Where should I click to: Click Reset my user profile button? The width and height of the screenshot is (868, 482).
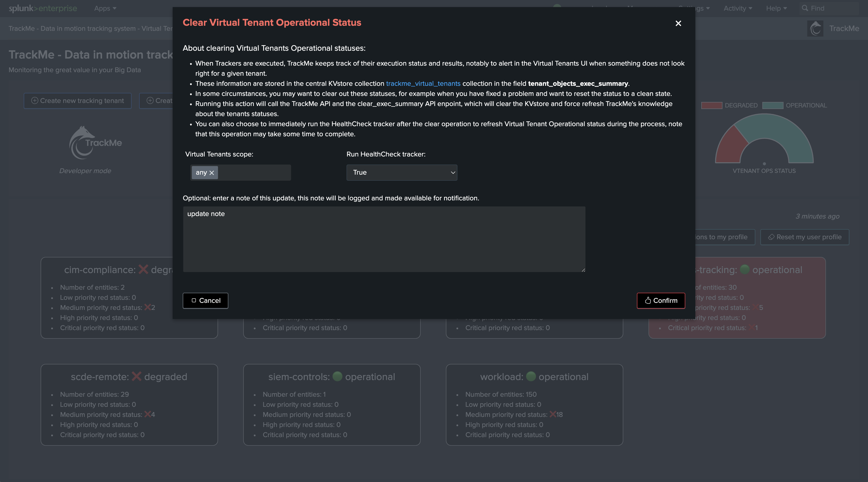pos(804,237)
